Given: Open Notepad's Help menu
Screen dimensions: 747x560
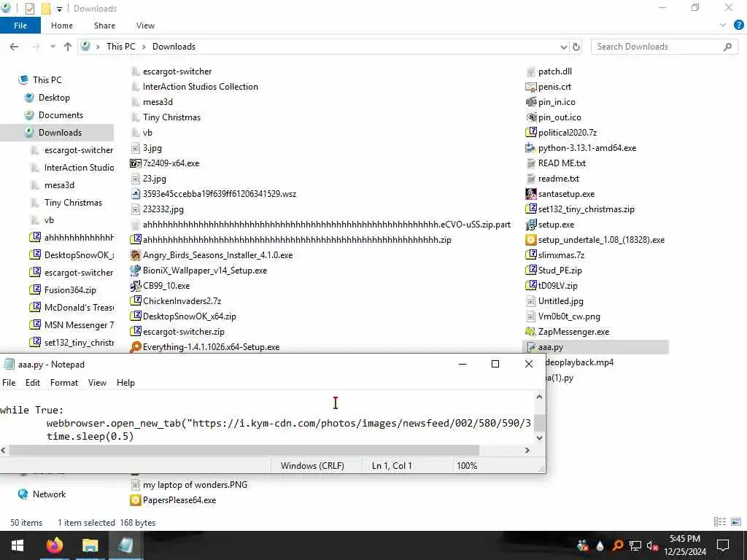Looking at the screenshot, I should [x=125, y=382].
